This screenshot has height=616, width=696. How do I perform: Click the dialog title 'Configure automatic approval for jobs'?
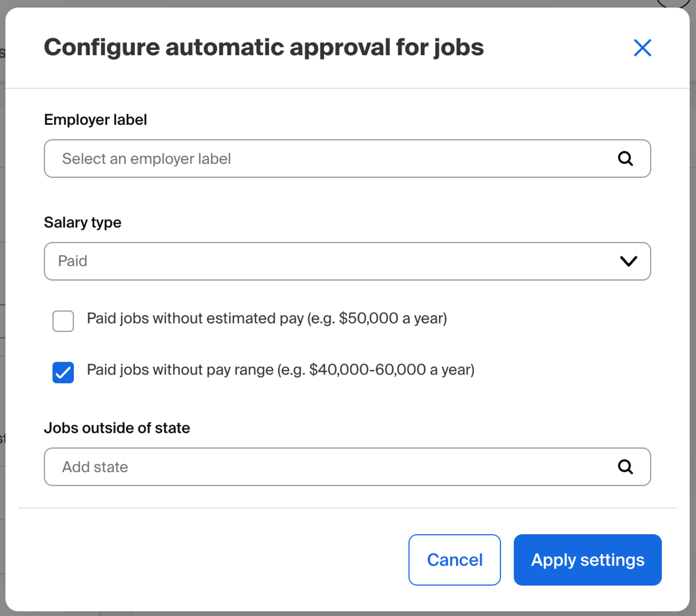point(264,47)
